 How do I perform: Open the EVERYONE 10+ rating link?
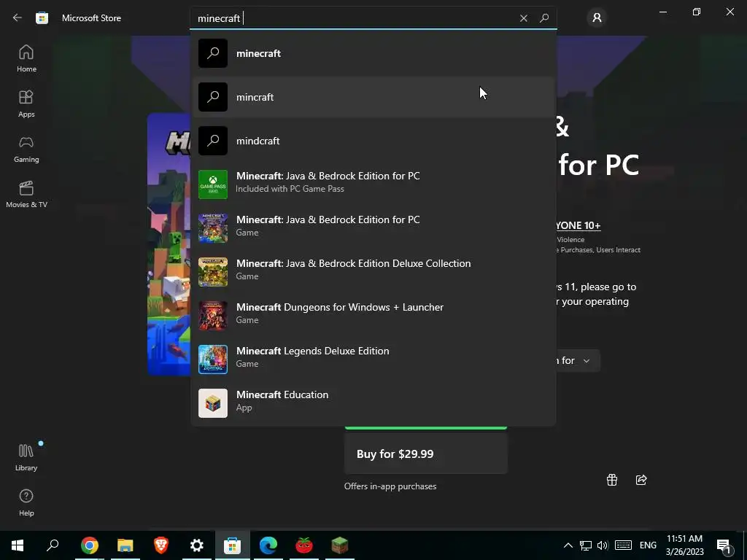[x=578, y=226]
